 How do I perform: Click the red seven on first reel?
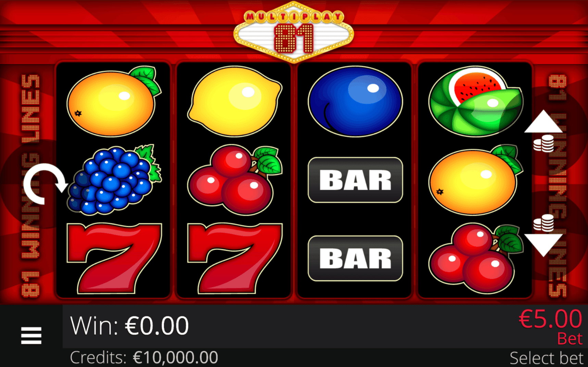pyautogui.click(x=114, y=259)
